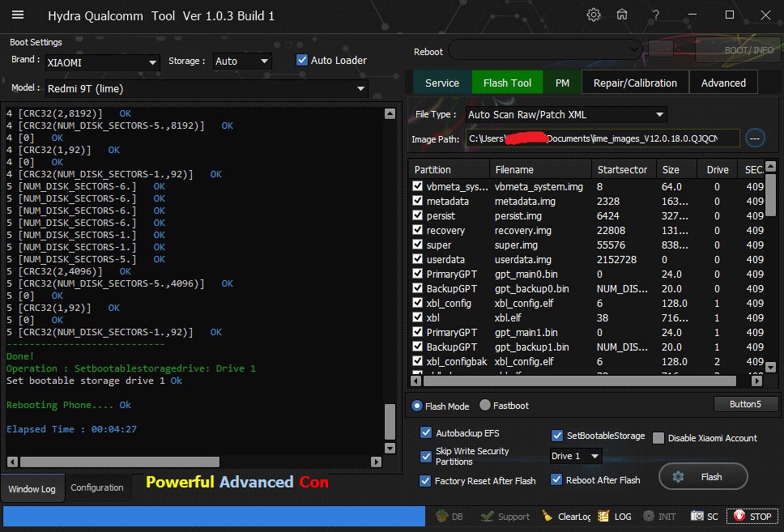784x532 pixels.
Task: Open the PM tab
Action: click(562, 83)
